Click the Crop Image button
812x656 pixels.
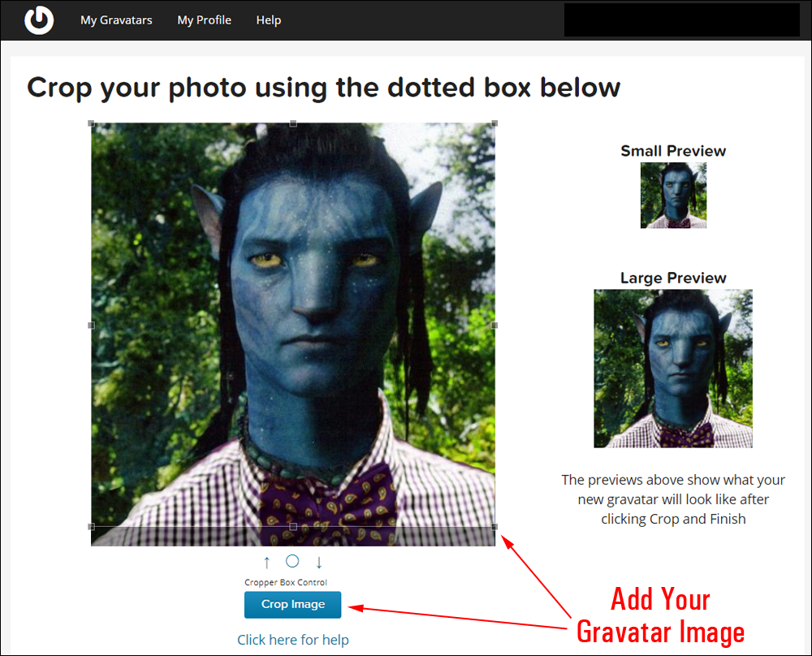292,604
